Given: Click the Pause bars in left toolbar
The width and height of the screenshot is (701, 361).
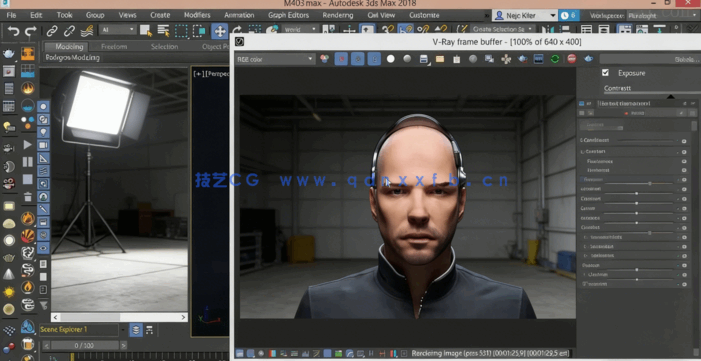Looking at the screenshot, I should (28, 161).
